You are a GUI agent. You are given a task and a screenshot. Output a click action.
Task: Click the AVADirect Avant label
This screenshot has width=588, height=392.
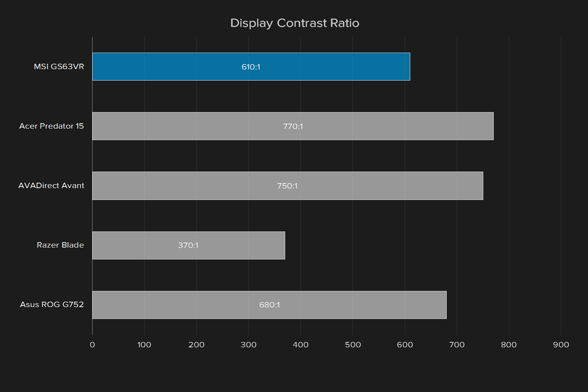(x=51, y=186)
